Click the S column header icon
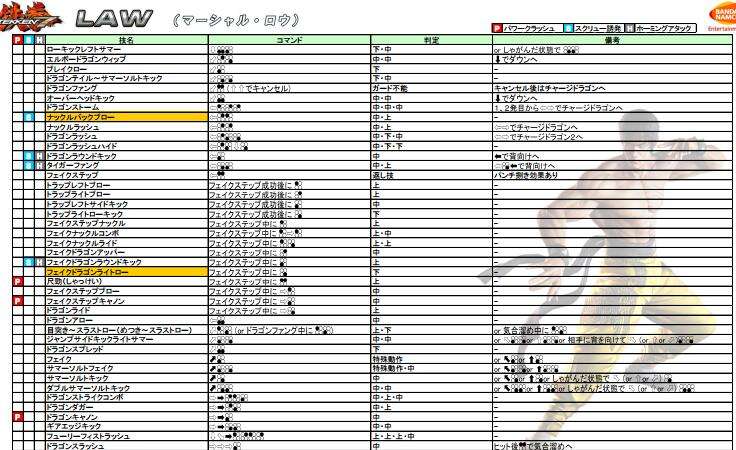The height and width of the screenshot is (450, 736). 29,40
